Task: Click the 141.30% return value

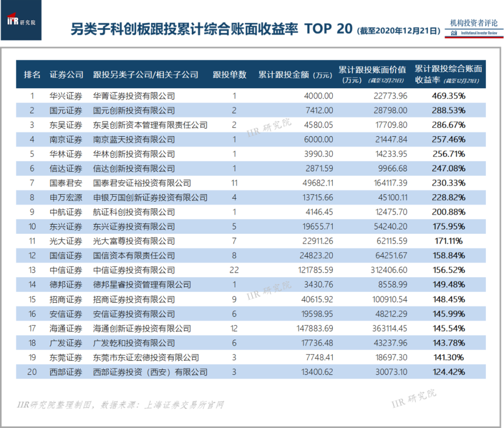Action: coord(449,357)
